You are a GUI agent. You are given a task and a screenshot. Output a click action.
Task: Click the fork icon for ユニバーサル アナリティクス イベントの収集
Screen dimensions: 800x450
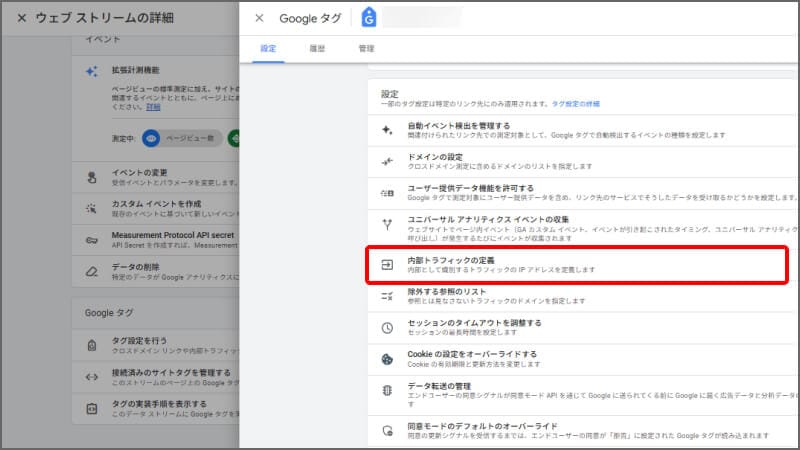(x=387, y=224)
